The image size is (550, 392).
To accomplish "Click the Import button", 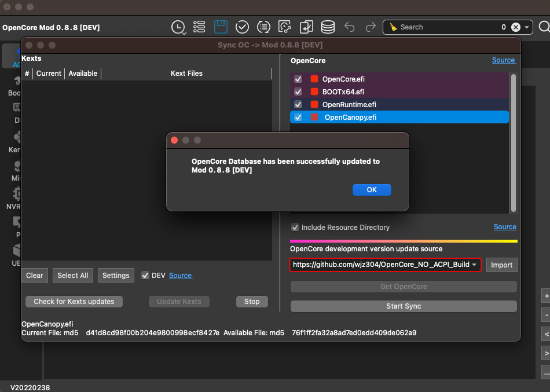I will (501, 265).
